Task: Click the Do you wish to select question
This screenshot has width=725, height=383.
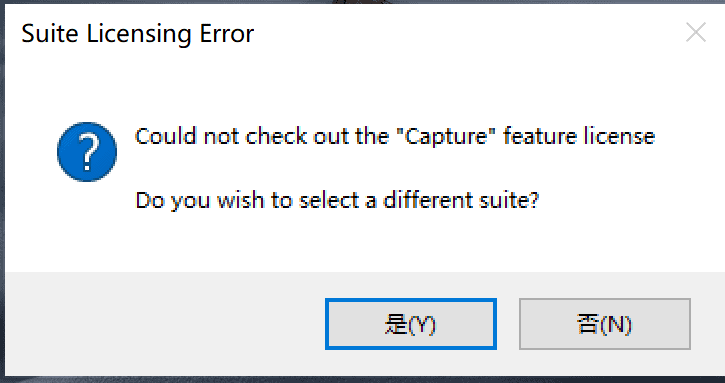Action: pos(337,201)
